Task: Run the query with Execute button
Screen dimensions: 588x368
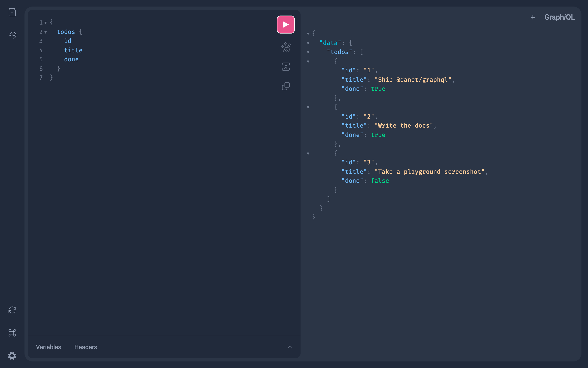Action: pyautogui.click(x=286, y=25)
